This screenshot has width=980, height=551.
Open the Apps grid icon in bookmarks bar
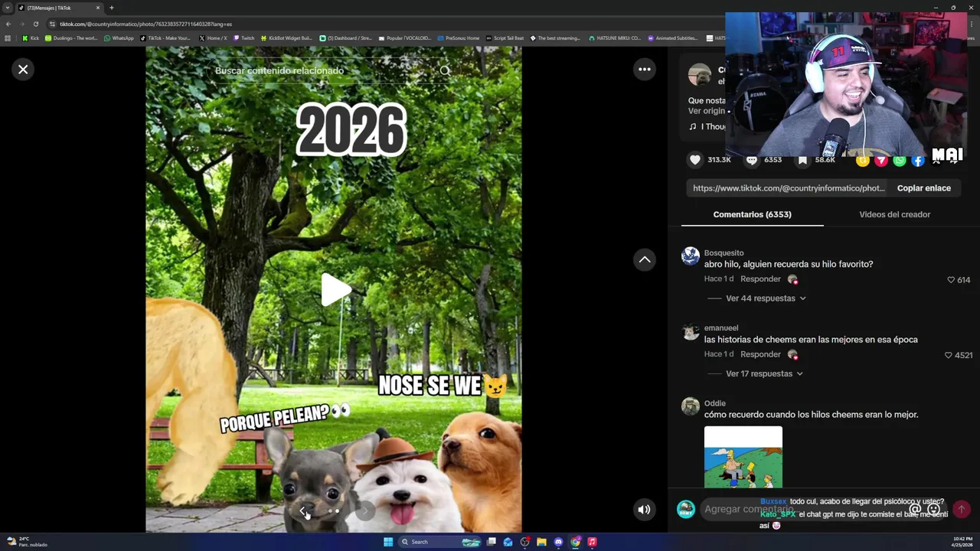(8, 37)
